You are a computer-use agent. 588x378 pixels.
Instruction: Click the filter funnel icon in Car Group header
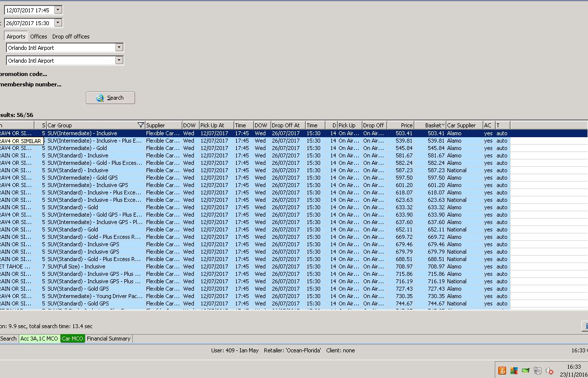pyautogui.click(x=141, y=125)
